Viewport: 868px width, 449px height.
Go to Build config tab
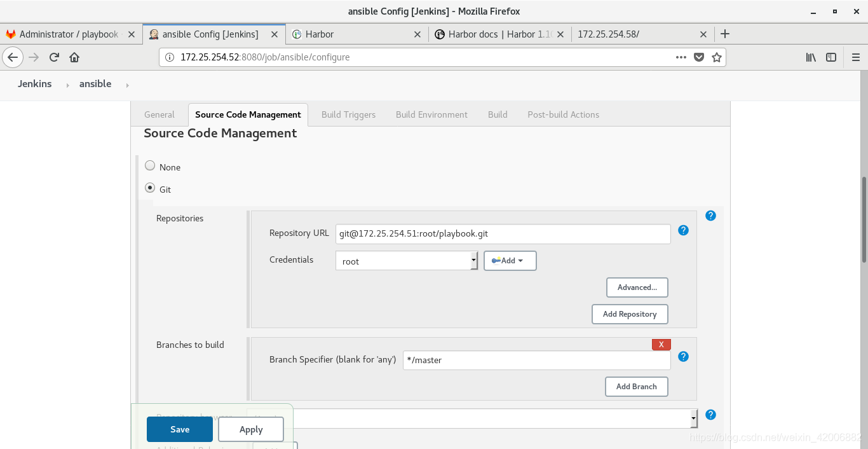[498, 114]
